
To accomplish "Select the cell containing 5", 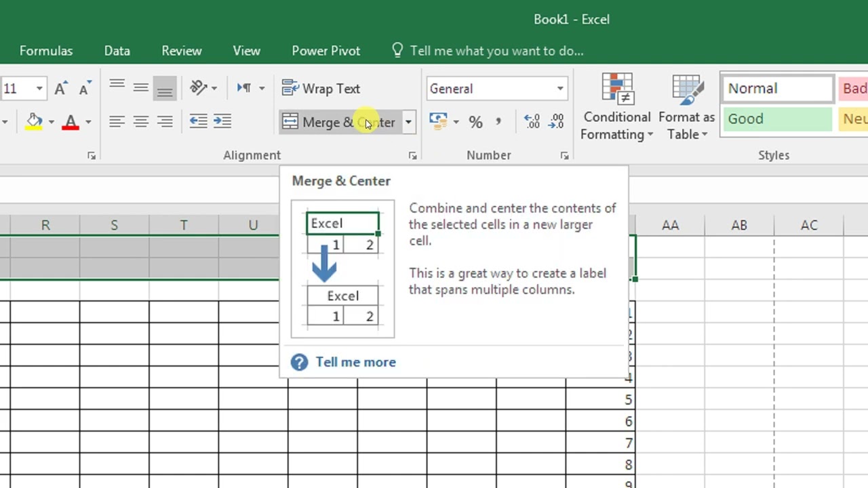I will coord(600,400).
